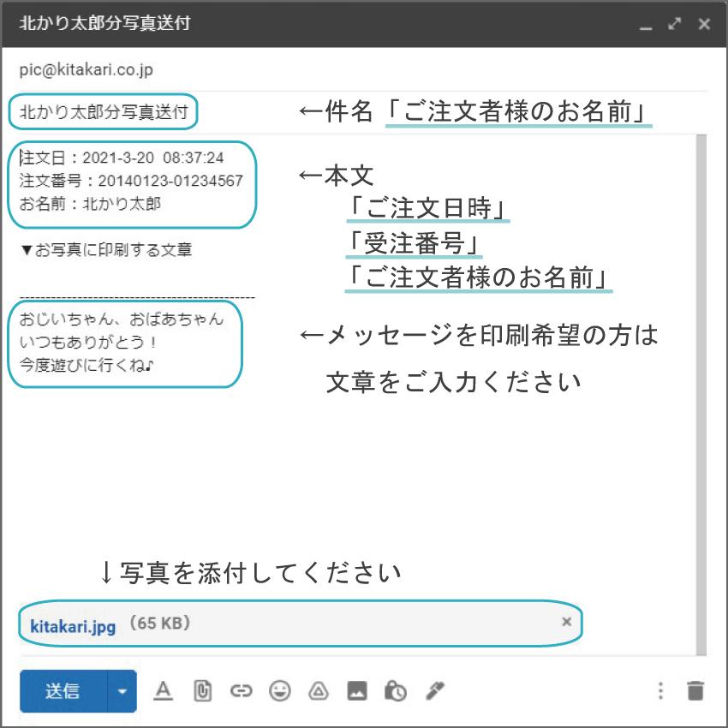Viewport: 728px width, 728px height.
Task: Expand compose window to full screen
Action: pos(675,24)
